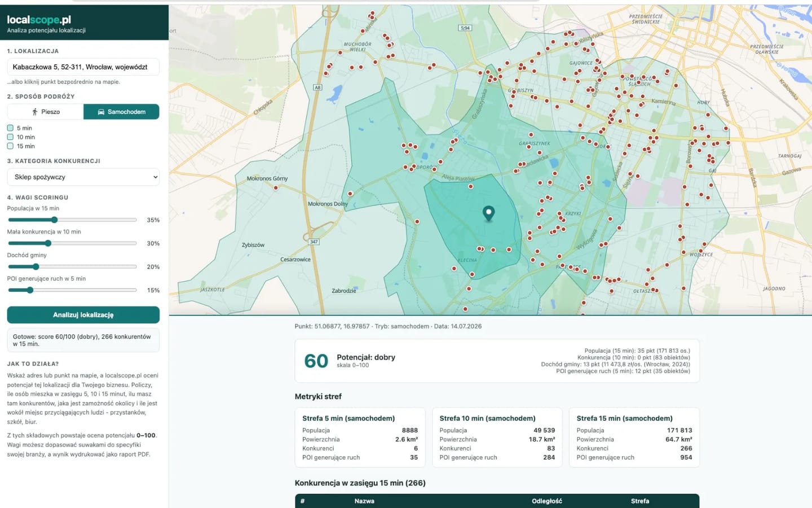This screenshot has height=508, width=812.
Task: Select Samochodem travel mode
Action: (x=121, y=112)
